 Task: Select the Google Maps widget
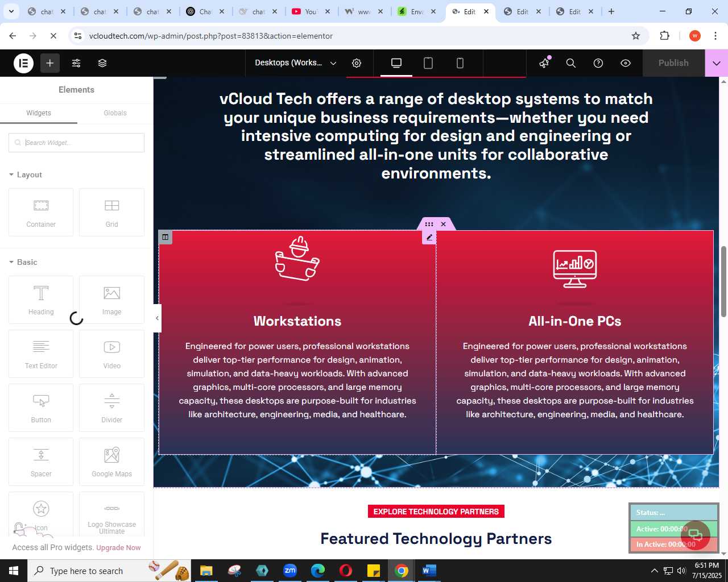coord(111,462)
